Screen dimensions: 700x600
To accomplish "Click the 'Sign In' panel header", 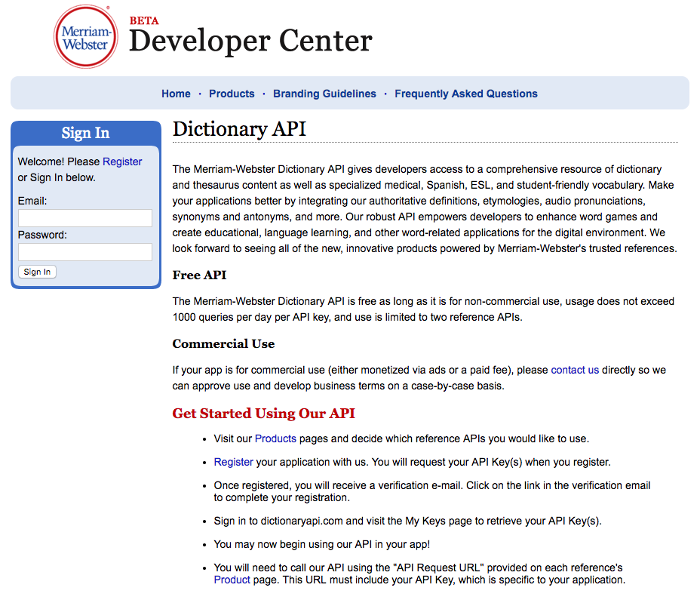I will tap(86, 133).
